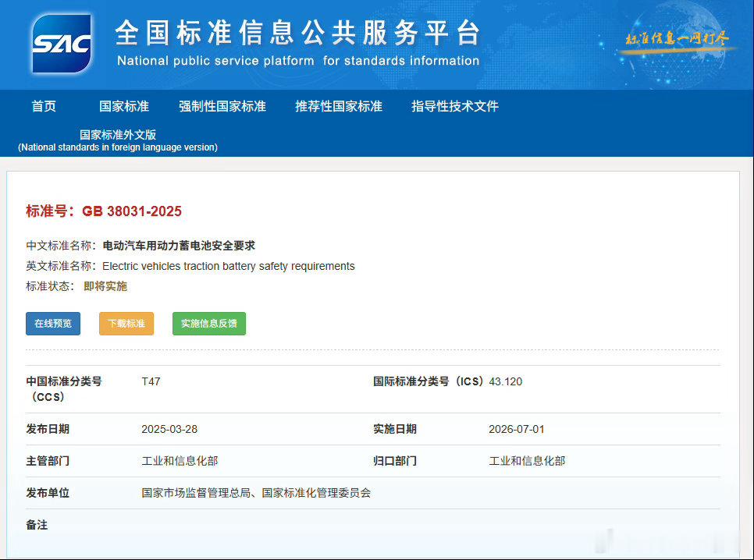Click the 在线预览 online preview button

(x=53, y=324)
